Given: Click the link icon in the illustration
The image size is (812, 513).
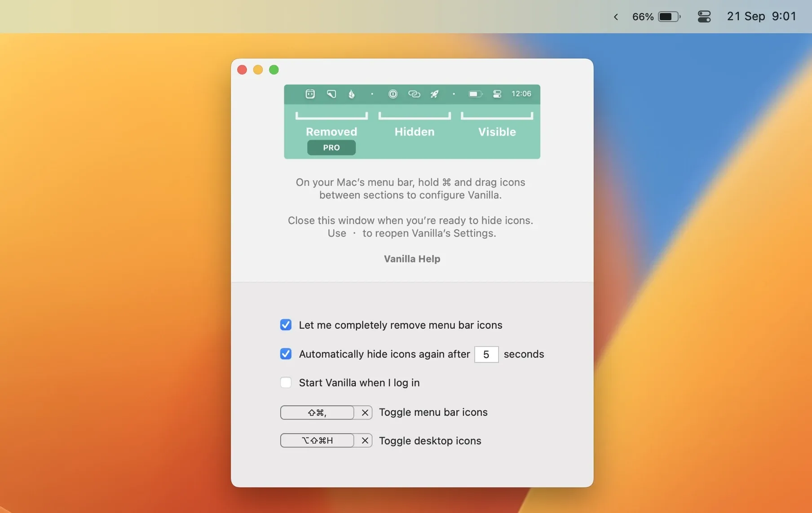Looking at the screenshot, I should coord(414,94).
